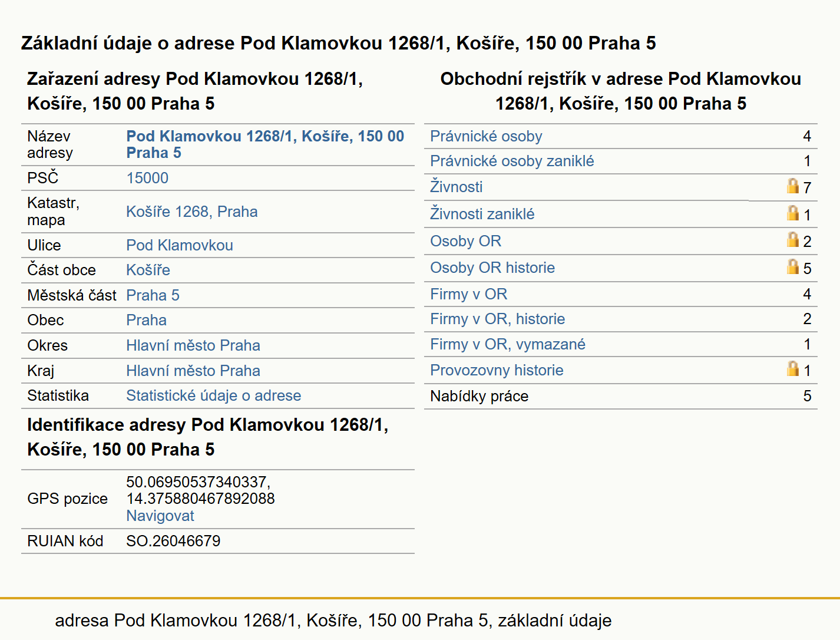This screenshot has height=640, width=840.
Task: Open the Firmy v OR link
Action: point(468,294)
